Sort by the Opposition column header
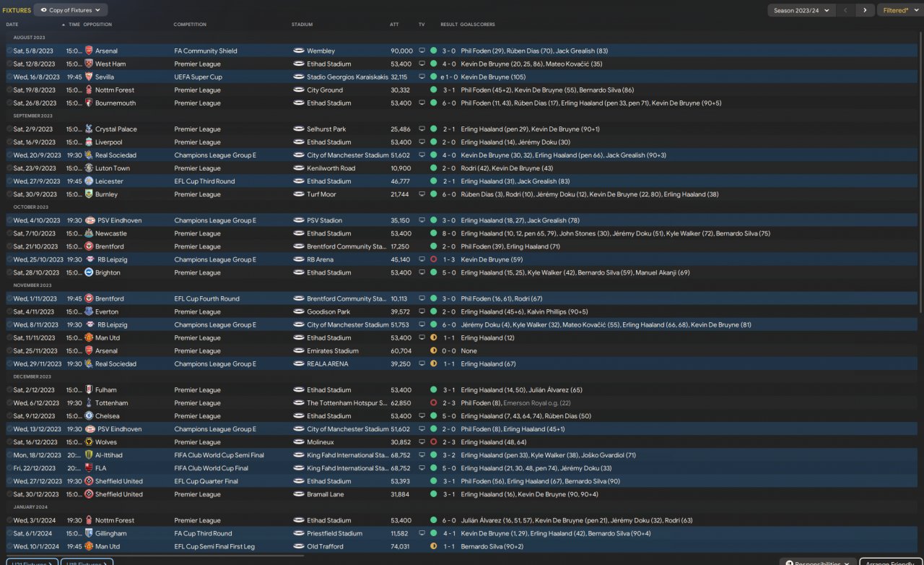 [97, 25]
